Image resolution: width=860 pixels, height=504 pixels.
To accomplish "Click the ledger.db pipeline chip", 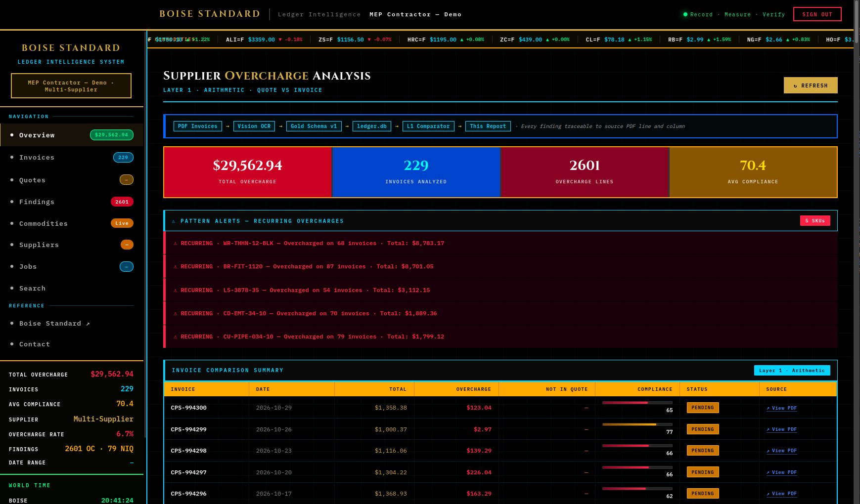I will [372, 126].
